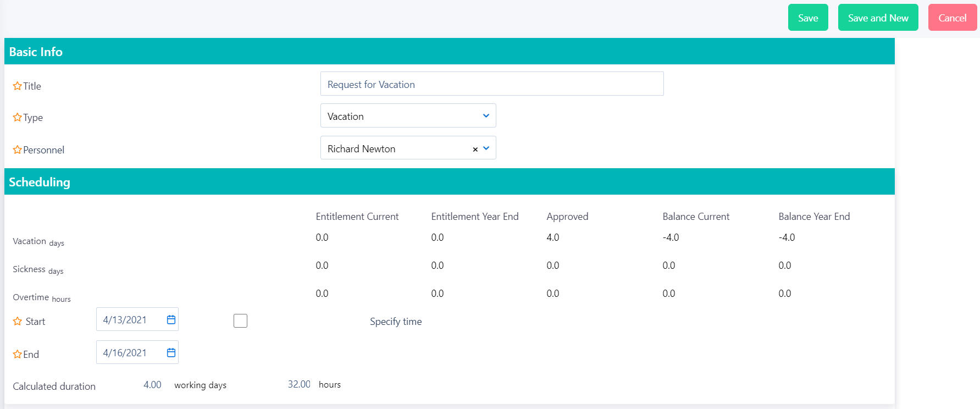Click the Basic Info section header

point(450,52)
